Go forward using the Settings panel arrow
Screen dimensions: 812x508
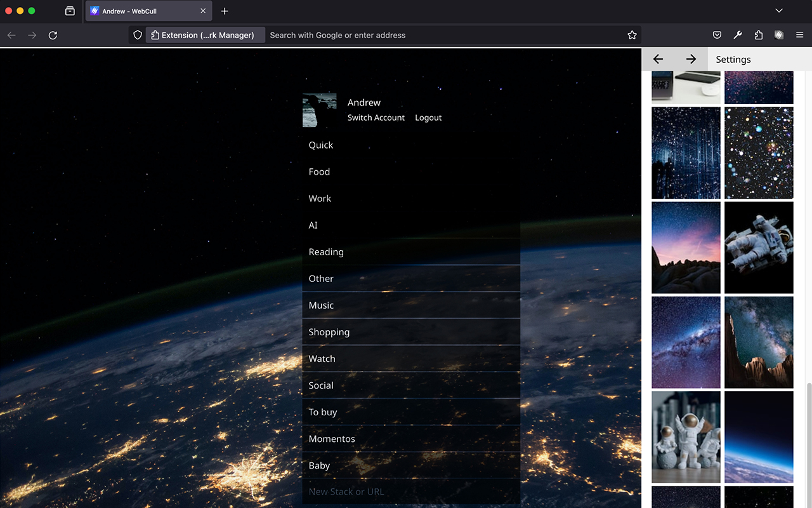point(692,58)
